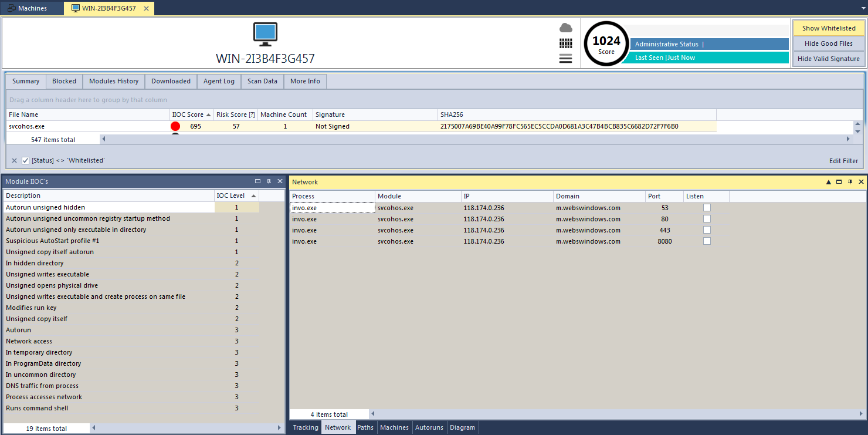Uncheck the Status not Whitelisted filter checkbox
Image resolution: width=868 pixels, height=435 pixels.
tap(25, 160)
